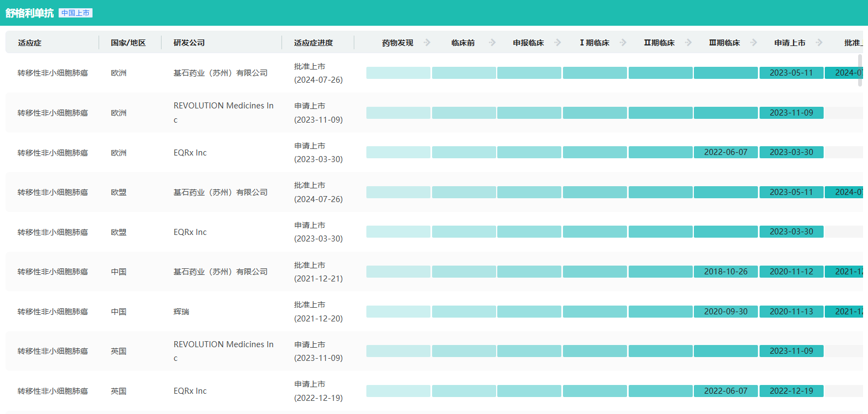Click the arrow icon after 药物发现 header
This screenshot has height=414, width=868.
[427, 43]
